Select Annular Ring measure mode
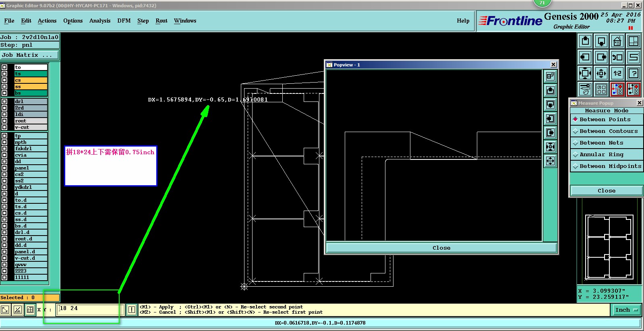Image resolution: width=644 pixels, height=331 pixels. [607, 155]
